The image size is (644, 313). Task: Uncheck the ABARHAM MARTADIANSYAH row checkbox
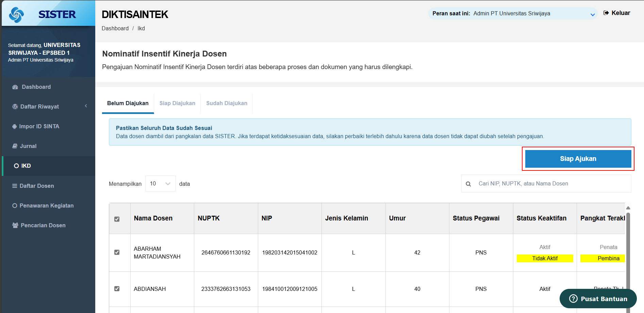[117, 252]
